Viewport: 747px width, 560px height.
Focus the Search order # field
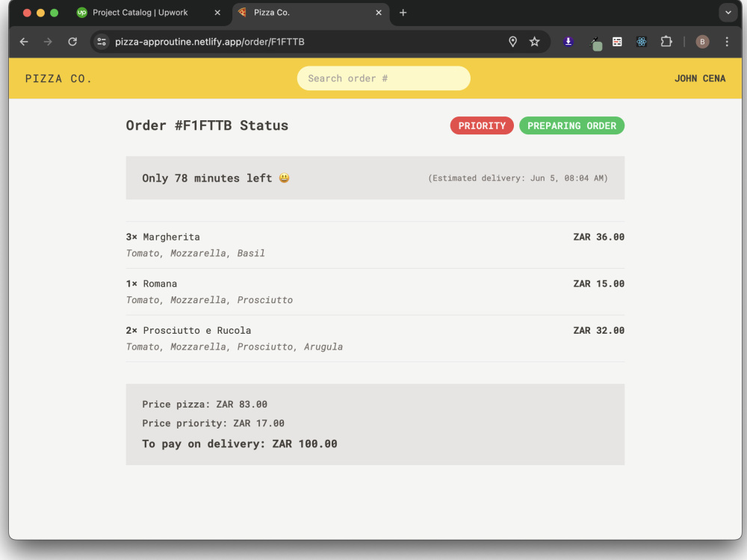coord(383,78)
